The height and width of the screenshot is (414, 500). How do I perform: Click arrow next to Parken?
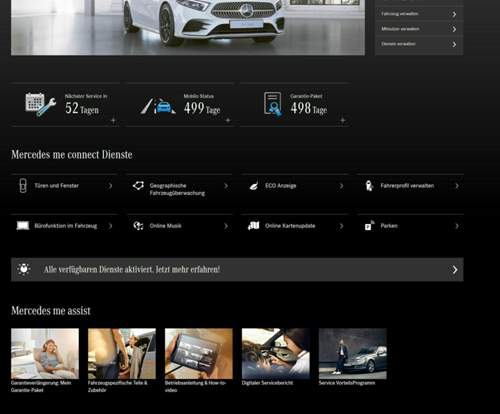pos(457,226)
